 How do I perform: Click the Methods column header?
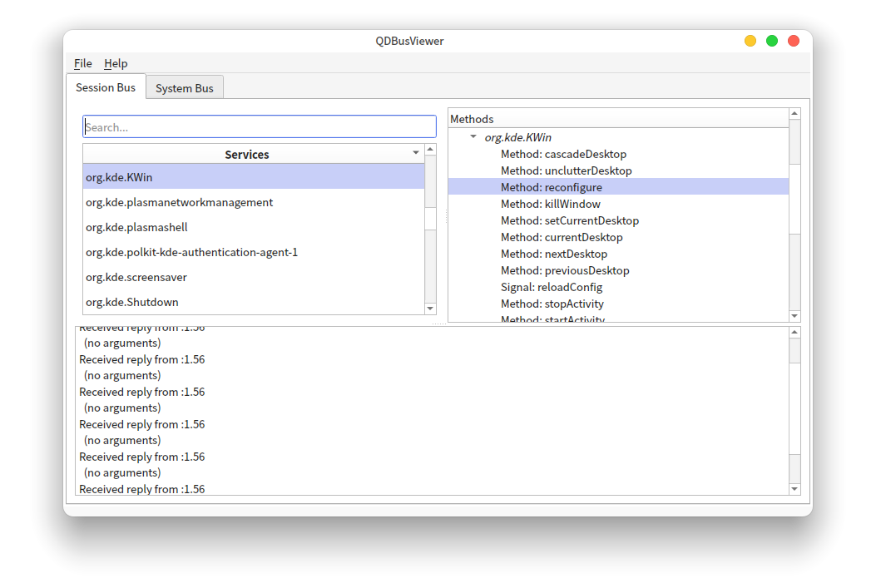coord(618,119)
